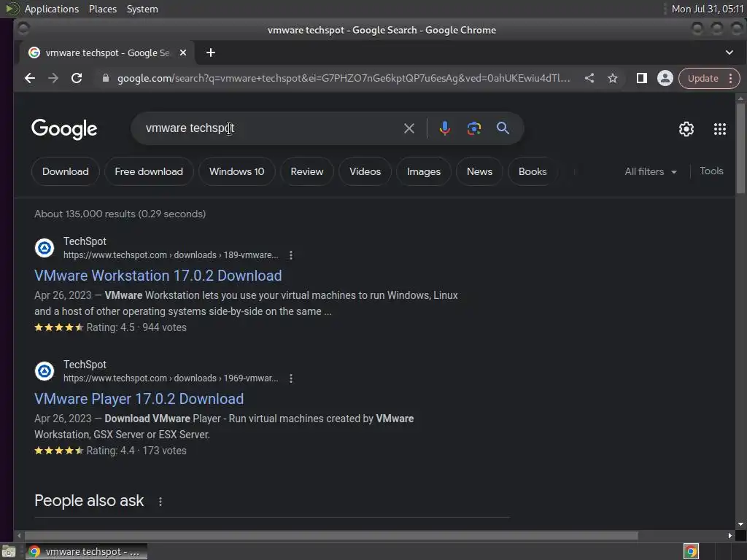Open the Chrome profile avatar
This screenshot has width=747, height=560.
pos(665,78)
